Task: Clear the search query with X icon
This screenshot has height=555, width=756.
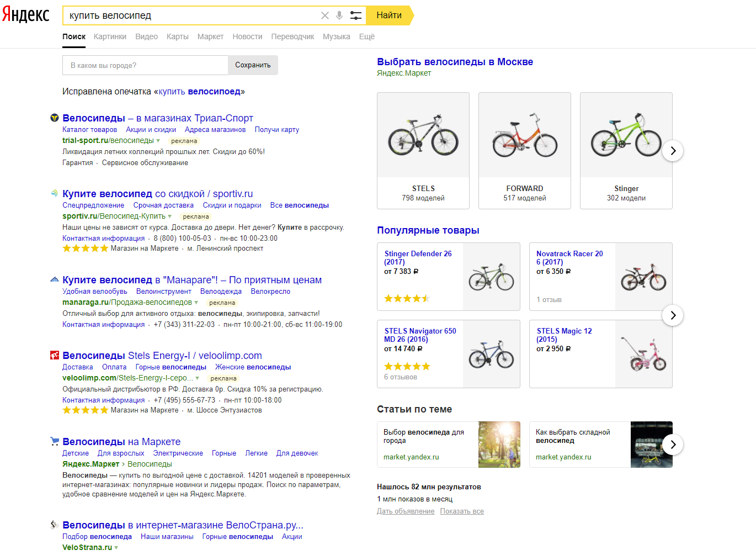Action: (x=325, y=15)
